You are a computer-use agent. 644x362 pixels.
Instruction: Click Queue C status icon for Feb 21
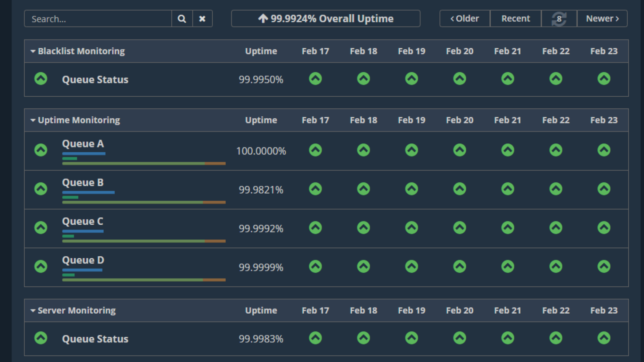[x=508, y=228]
